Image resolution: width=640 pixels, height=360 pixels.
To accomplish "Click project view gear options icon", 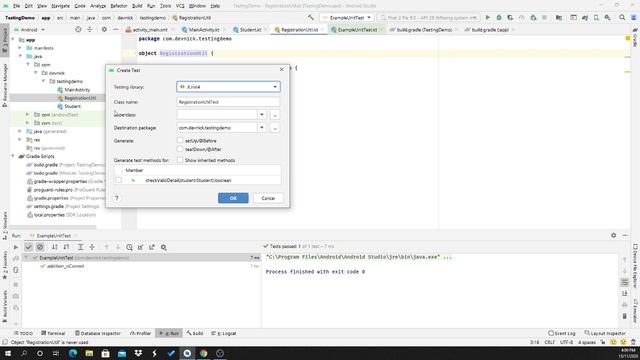I will [x=104, y=29].
